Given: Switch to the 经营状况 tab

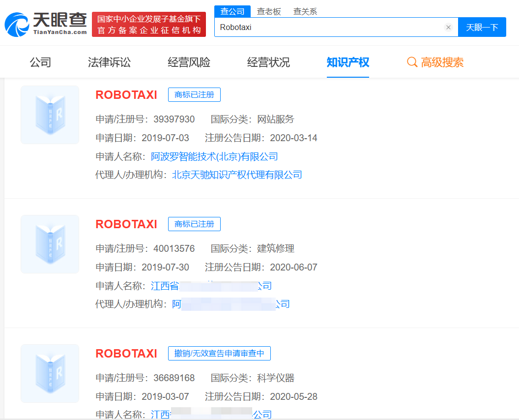Looking at the screenshot, I should click(268, 62).
